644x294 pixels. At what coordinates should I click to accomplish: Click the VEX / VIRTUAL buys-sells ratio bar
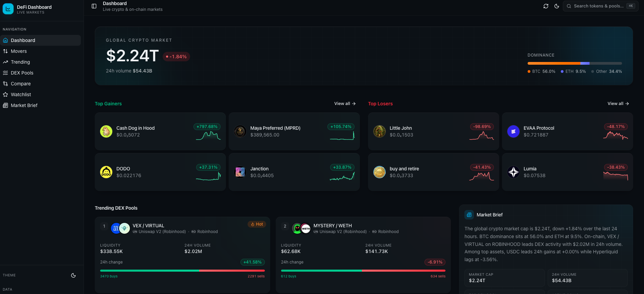tap(182, 271)
